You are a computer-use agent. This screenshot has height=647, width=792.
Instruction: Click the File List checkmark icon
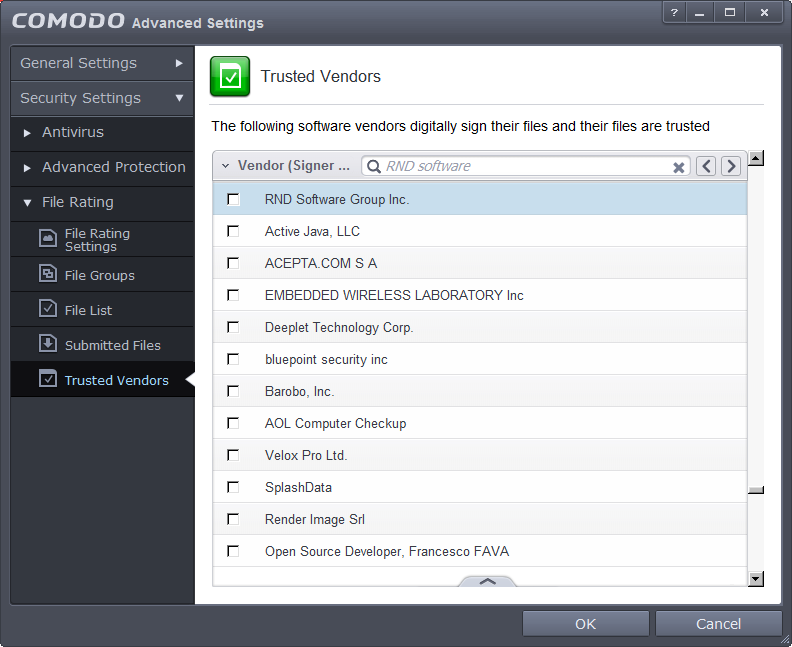point(48,309)
